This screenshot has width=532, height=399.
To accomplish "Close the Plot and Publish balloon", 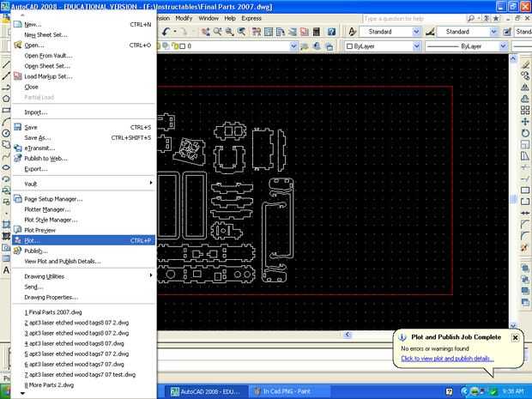I will coord(515,337).
